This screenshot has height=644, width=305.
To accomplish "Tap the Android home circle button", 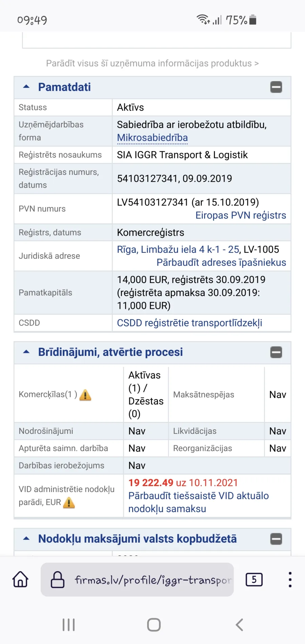I will (x=154, y=625).
